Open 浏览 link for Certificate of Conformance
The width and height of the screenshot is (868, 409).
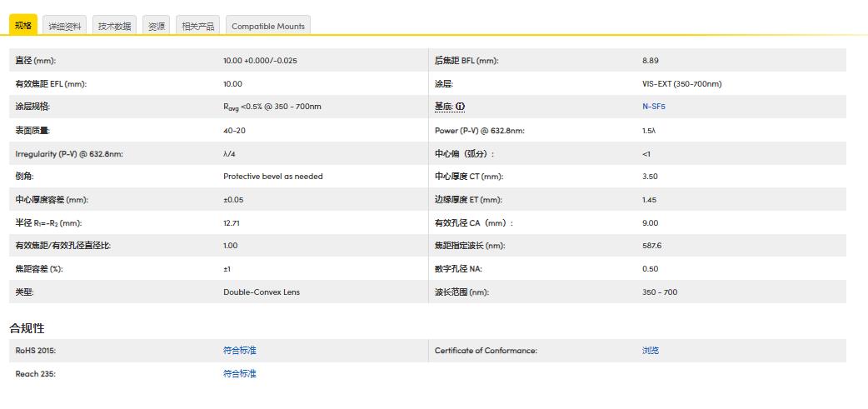click(650, 351)
